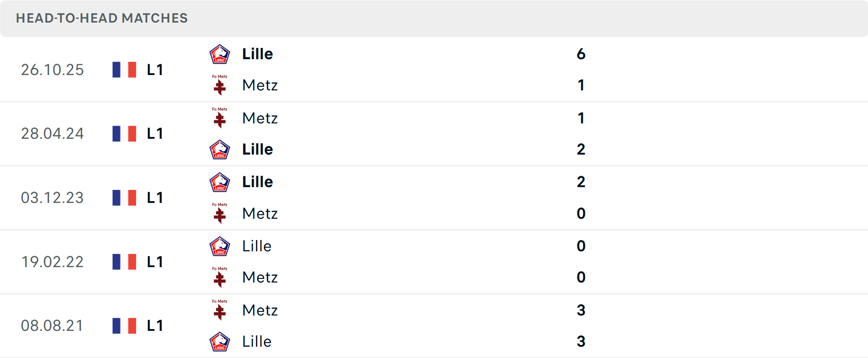
Task: Click the LOSC Lille crest in the top match
Action: (219, 54)
